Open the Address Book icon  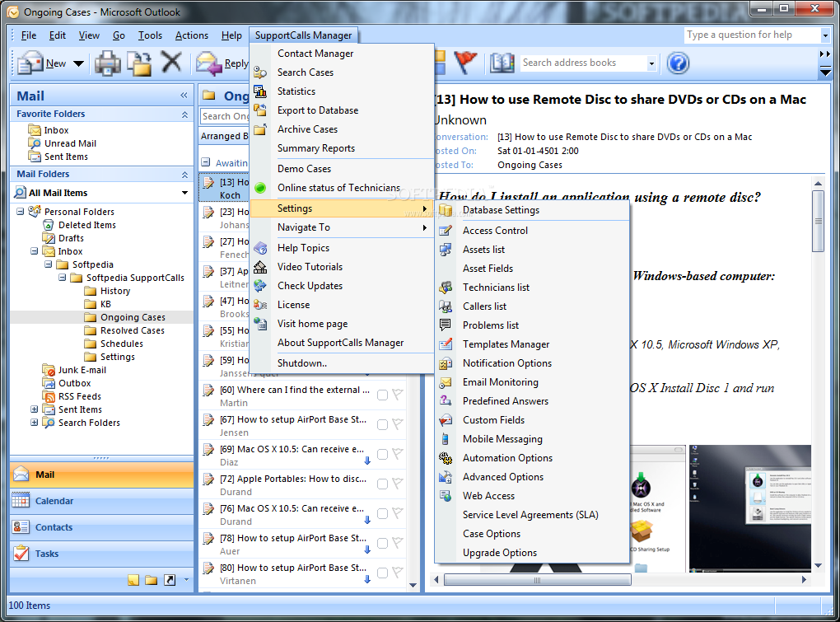(x=502, y=63)
